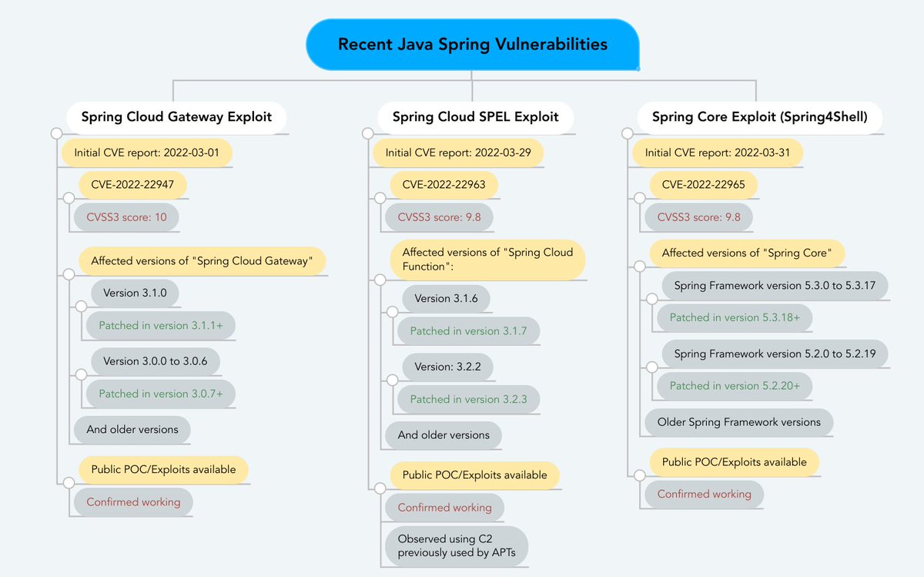Click the CVSS3 score: 10 node
924x577 pixels.
127,217
